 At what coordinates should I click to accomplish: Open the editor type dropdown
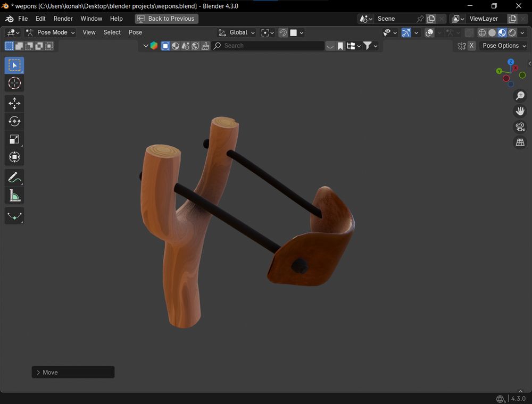point(13,32)
